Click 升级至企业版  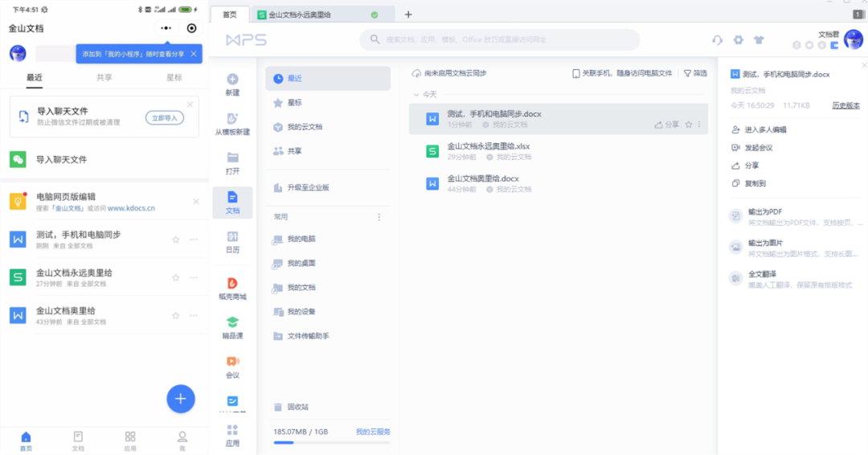328,187
